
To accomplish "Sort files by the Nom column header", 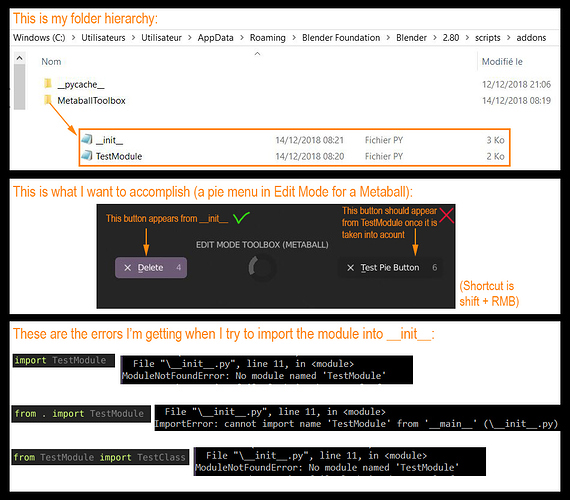I will (51, 62).
